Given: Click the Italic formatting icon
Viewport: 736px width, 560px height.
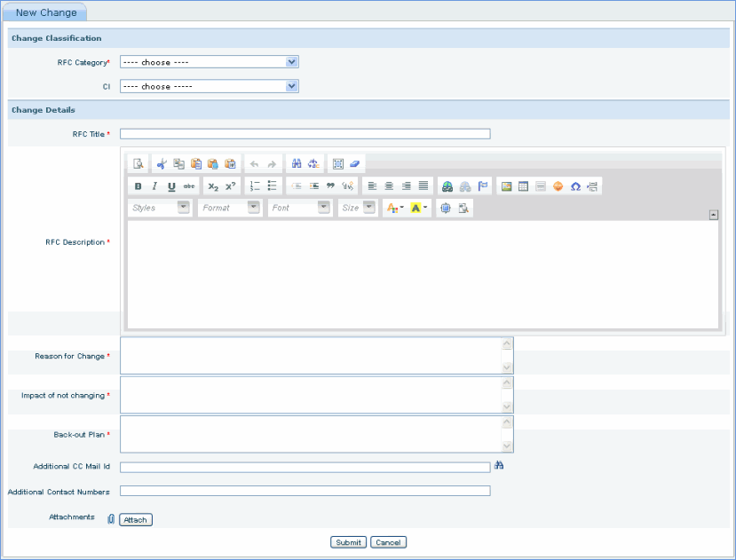Looking at the screenshot, I should point(154,186).
